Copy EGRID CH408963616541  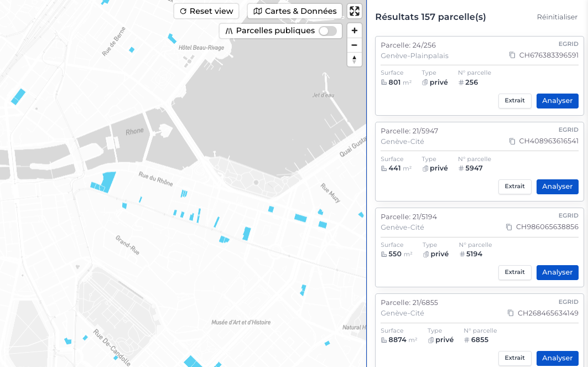tap(512, 141)
